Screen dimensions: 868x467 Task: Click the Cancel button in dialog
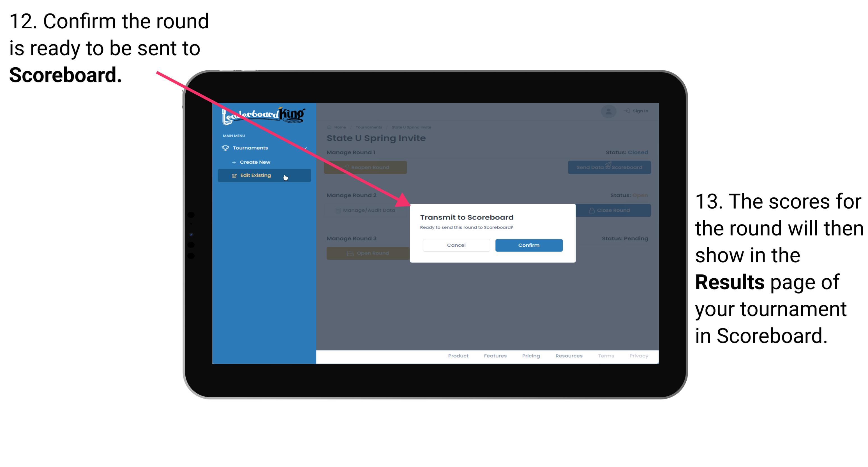(x=456, y=244)
